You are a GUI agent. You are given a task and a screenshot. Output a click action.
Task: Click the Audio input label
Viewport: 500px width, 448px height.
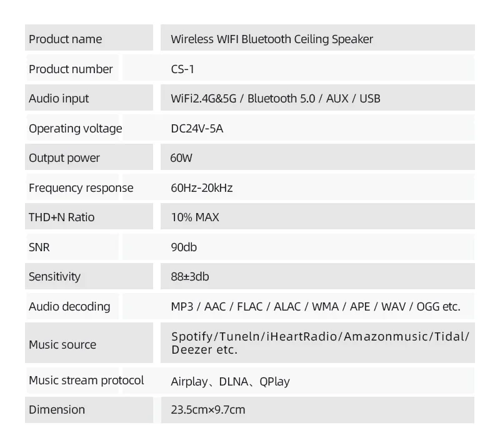(x=59, y=98)
